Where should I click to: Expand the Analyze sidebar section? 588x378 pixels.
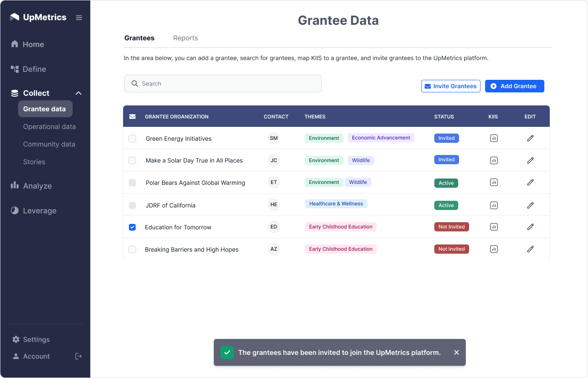point(37,186)
